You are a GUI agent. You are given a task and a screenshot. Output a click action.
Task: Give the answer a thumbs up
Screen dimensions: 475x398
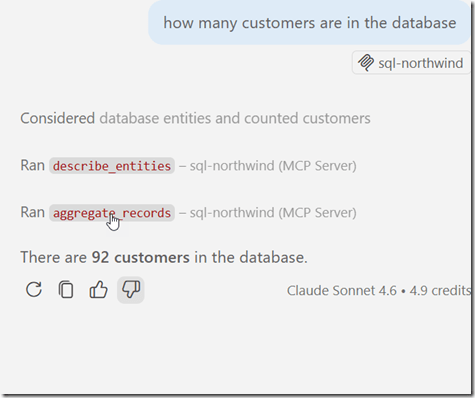pyautogui.click(x=98, y=289)
